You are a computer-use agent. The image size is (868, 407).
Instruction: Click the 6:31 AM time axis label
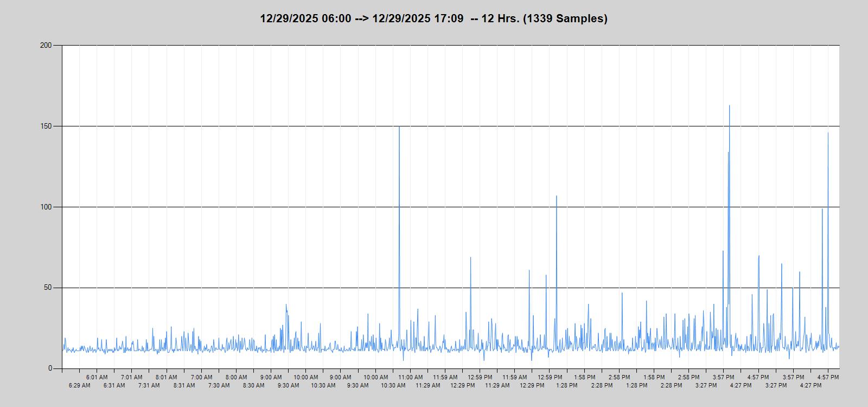[x=114, y=385]
